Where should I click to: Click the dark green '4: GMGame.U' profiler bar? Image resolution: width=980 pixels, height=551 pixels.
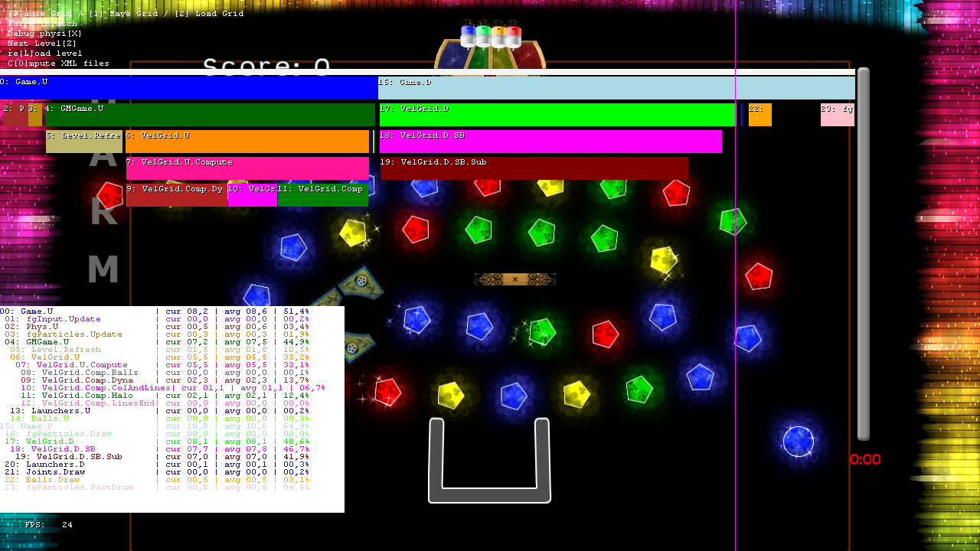[x=210, y=115]
